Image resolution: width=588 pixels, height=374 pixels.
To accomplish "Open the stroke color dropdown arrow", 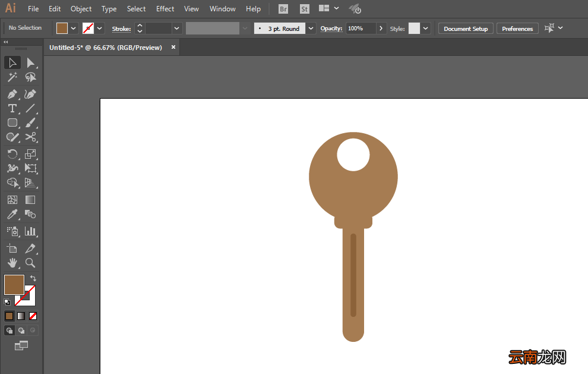I will 99,29.
